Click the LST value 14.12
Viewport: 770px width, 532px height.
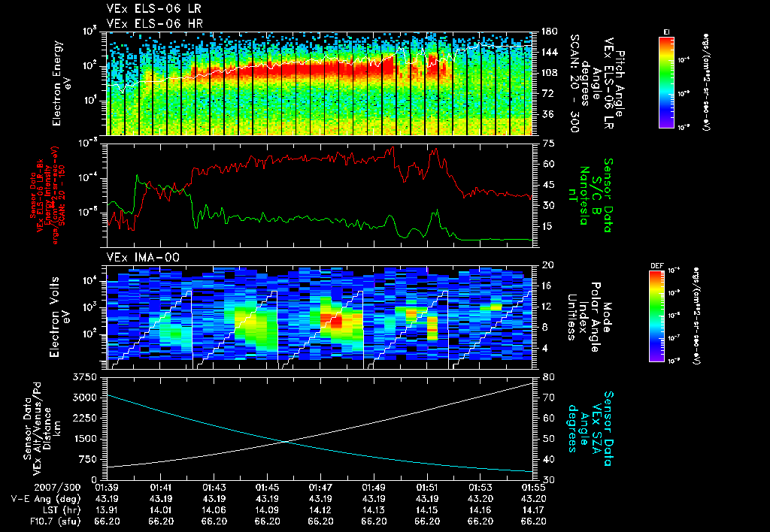(x=320, y=510)
